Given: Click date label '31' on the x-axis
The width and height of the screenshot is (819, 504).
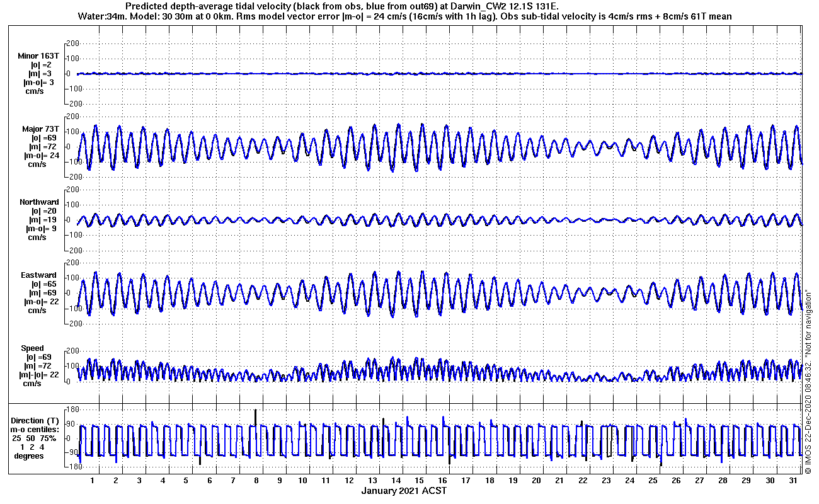Looking at the screenshot, I should [793, 481].
